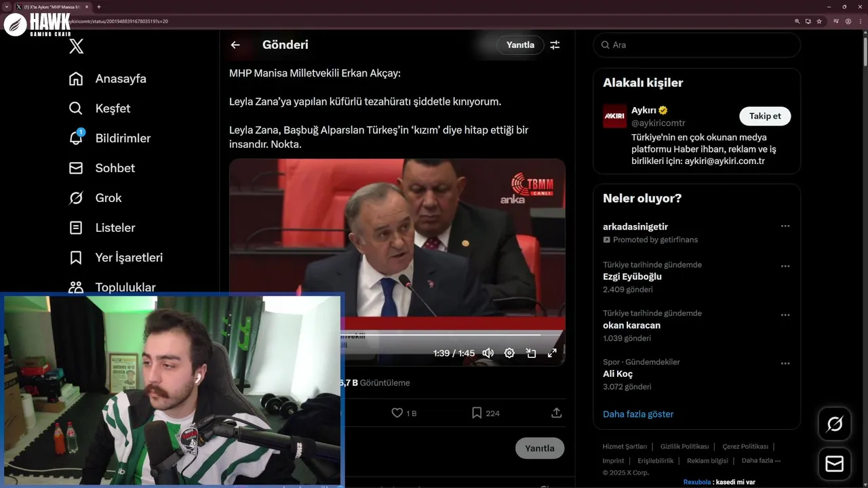Click Yanıtla button in post header

(x=520, y=45)
